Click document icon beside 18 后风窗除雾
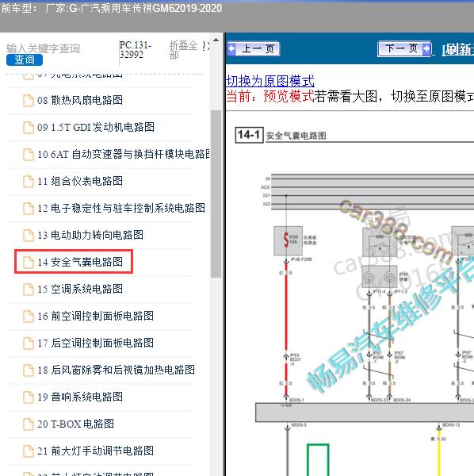 (29, 370)
